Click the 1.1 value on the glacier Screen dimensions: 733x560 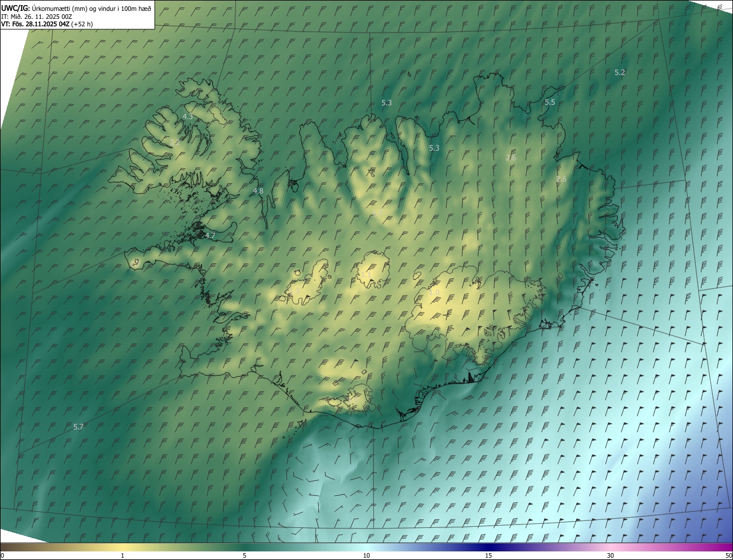(x=365, y=275)
